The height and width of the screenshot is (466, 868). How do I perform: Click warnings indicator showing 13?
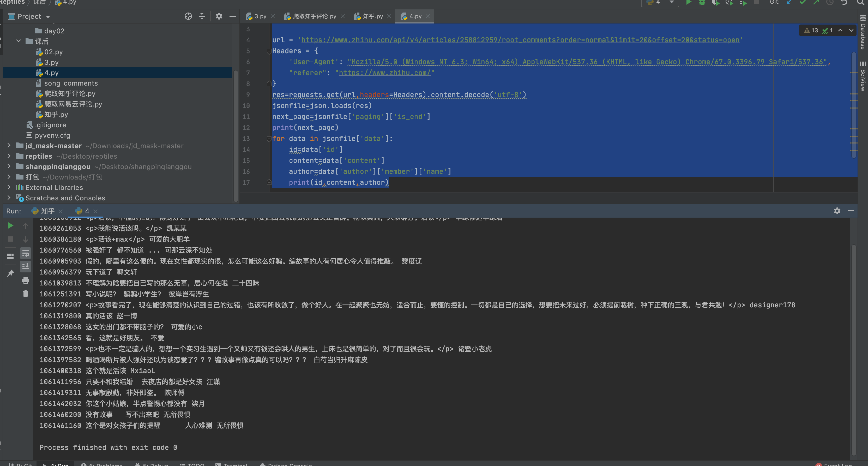pos(811,30)
